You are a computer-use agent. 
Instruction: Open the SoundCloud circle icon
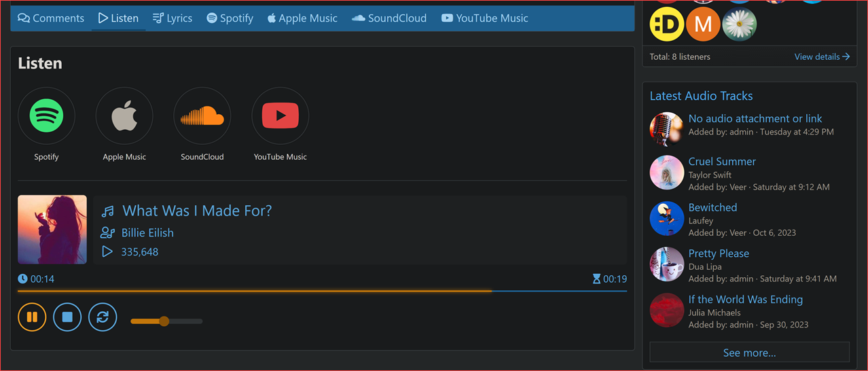pos(202,116)
